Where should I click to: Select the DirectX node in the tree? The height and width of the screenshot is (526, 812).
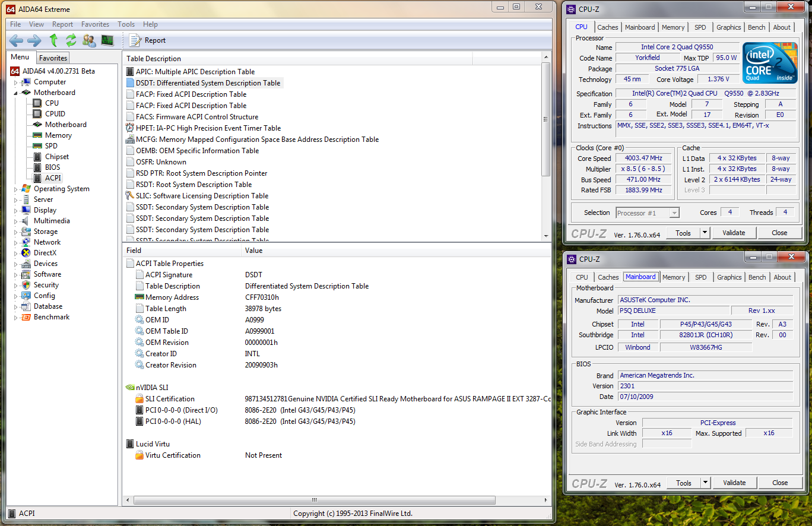pos(45,253)
